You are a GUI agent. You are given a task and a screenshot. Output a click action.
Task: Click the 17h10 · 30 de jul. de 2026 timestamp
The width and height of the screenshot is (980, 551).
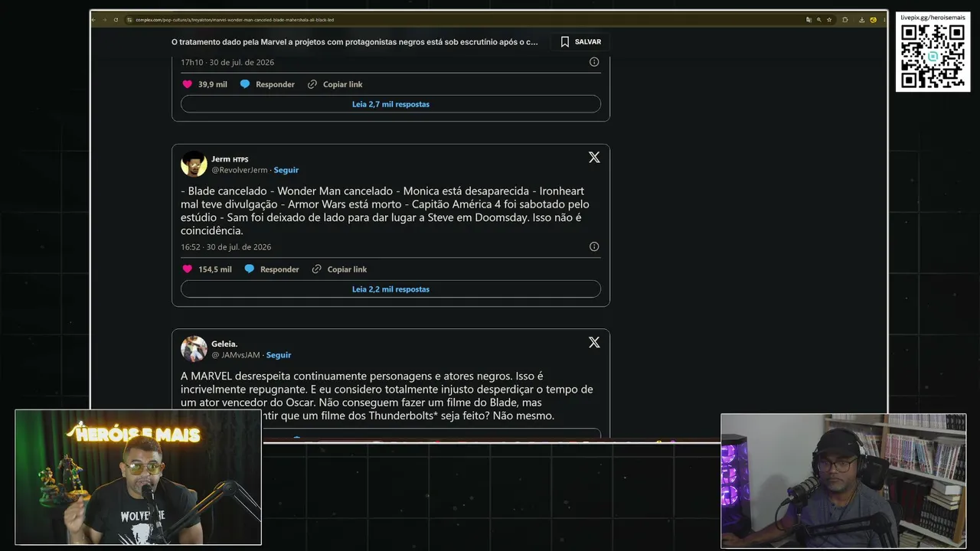click(227, 62)
